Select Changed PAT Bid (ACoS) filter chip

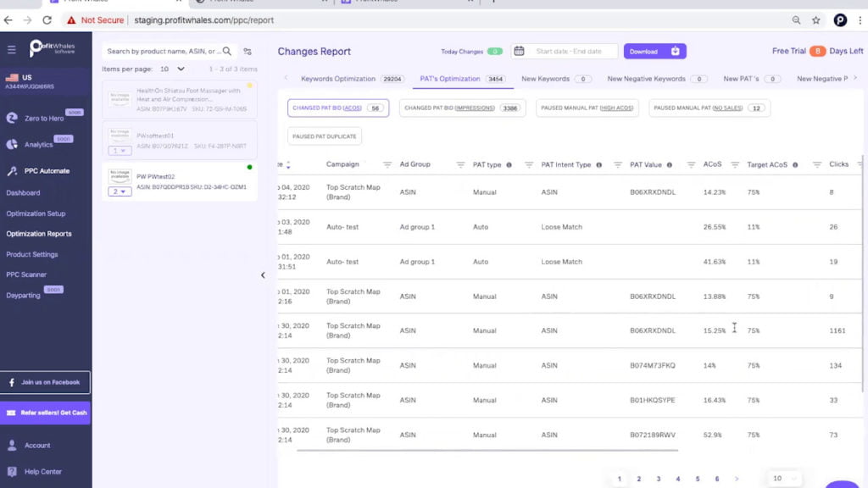(338, 108)
